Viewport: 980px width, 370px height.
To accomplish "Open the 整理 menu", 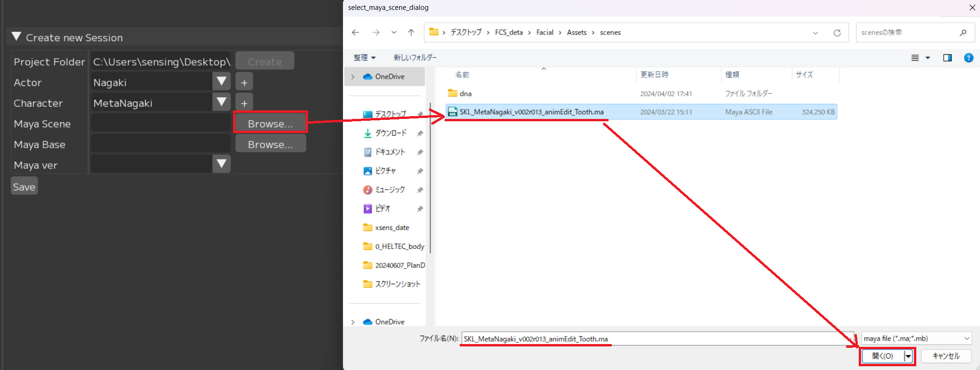I will coord(364,58).
